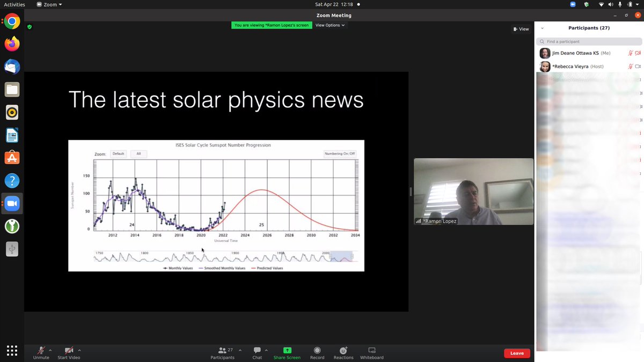The height and width of the screenshot is (362, 644).
Task: Start recording with the Record button
Action: point(317,353)
